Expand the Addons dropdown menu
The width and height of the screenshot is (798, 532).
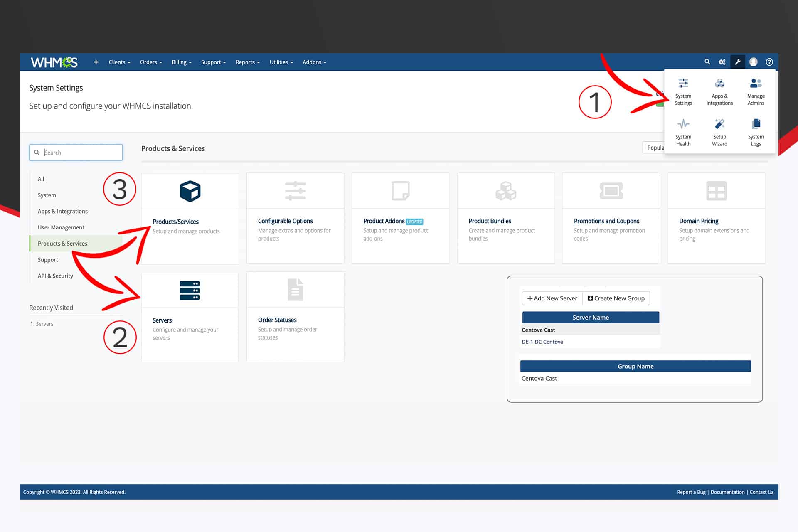click(x=314, y=62)
